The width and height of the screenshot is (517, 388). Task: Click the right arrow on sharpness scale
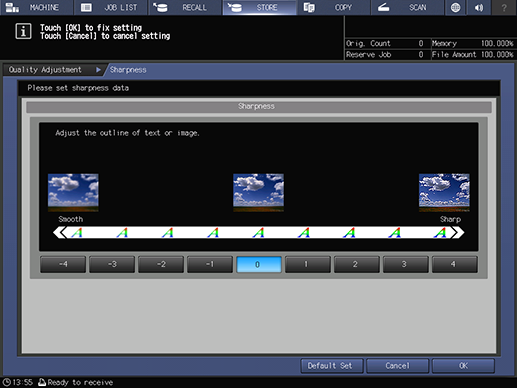click(x=458, y=232)
